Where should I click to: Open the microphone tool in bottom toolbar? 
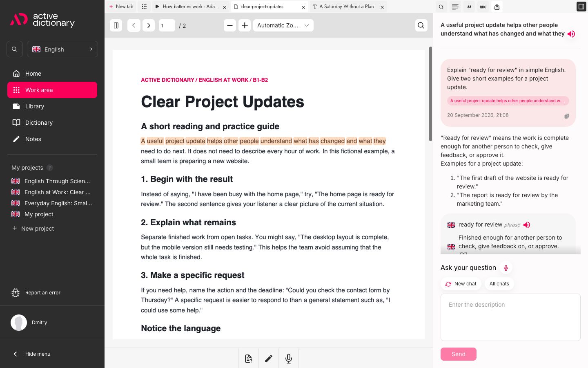289,359
